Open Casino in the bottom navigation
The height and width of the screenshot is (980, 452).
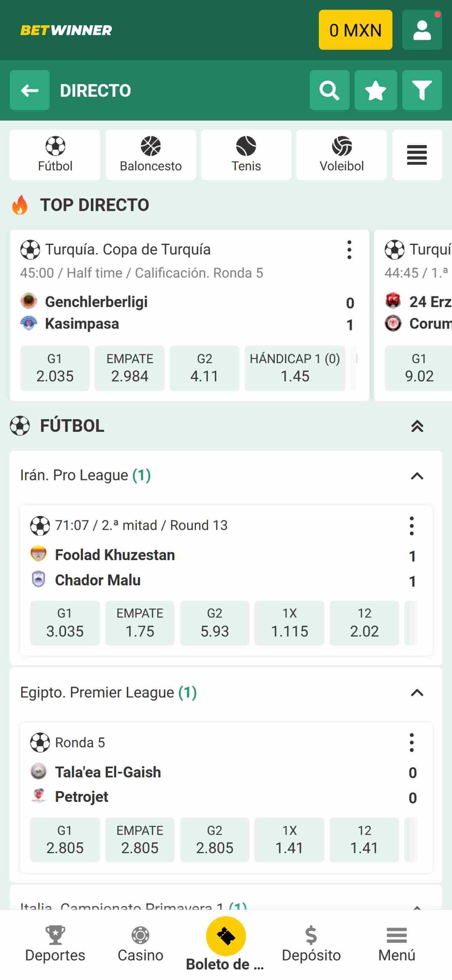pos(140,944)
